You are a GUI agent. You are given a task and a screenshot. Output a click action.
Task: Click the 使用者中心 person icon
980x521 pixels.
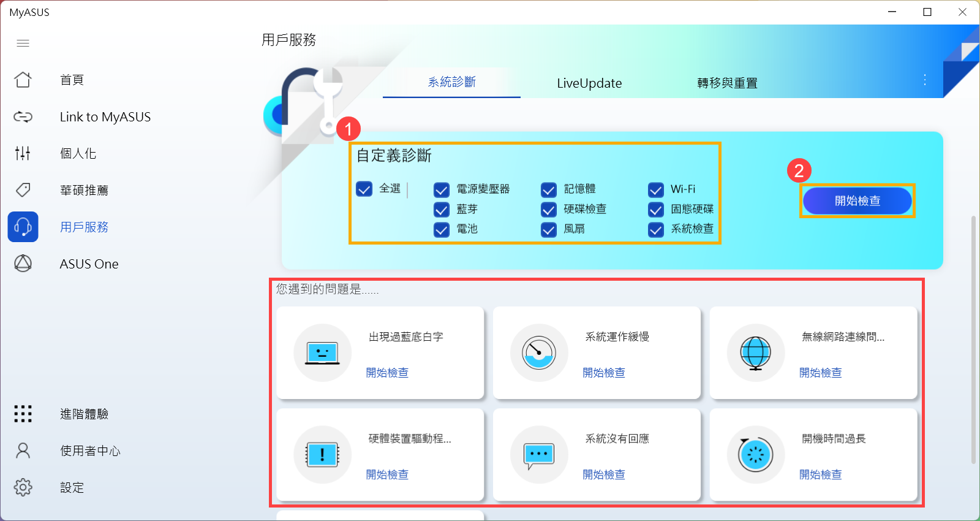point(23,451)
